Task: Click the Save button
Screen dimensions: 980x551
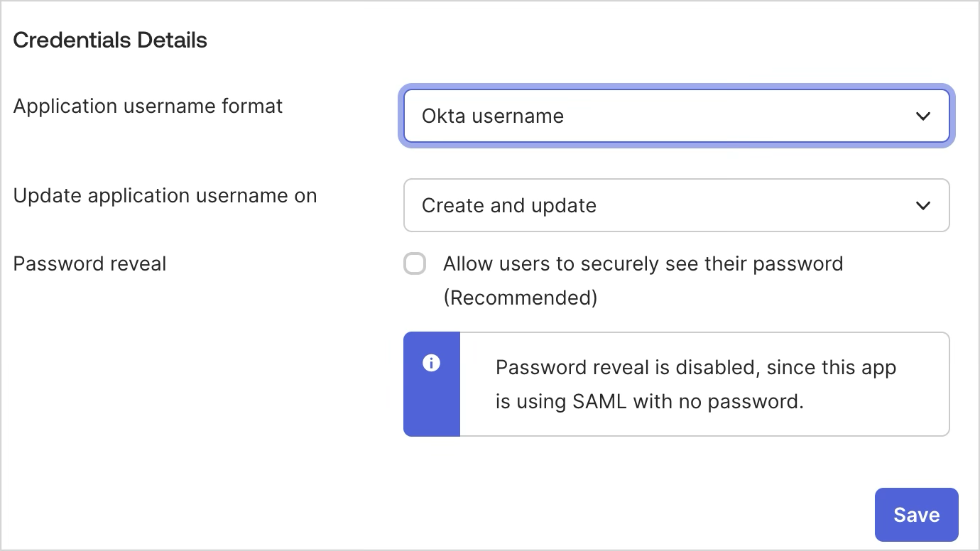Action: [x=916, y=514]
